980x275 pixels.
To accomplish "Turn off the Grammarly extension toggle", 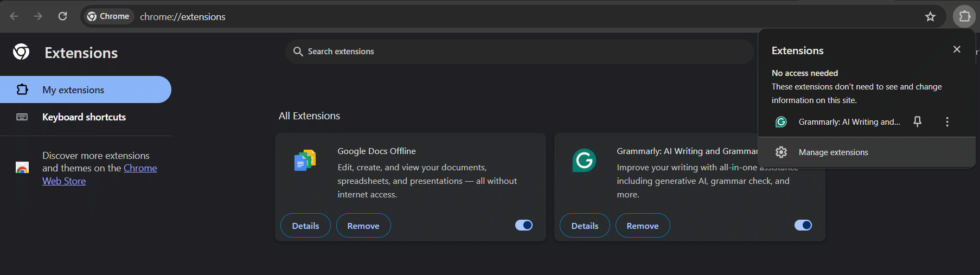I will click(803, 225).
